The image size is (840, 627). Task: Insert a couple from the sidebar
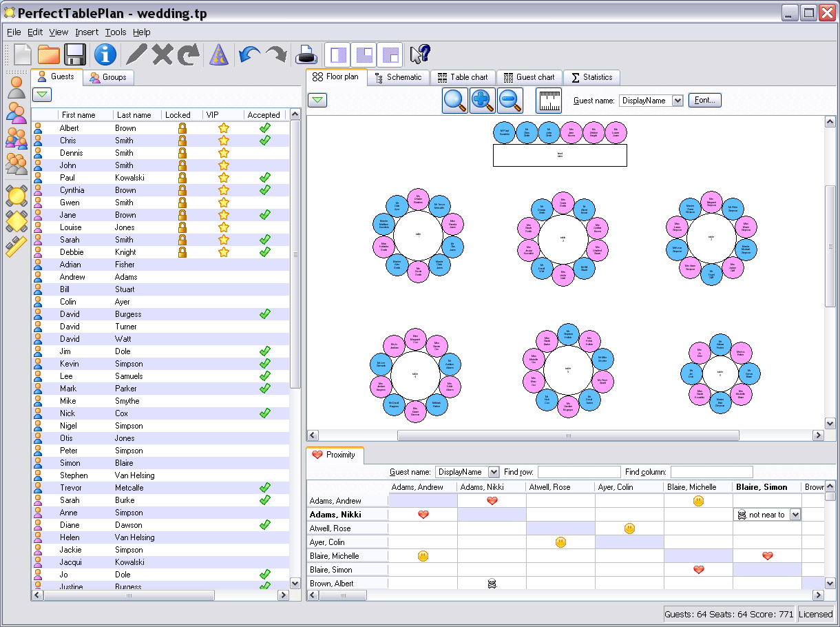(x=17, y=112)
